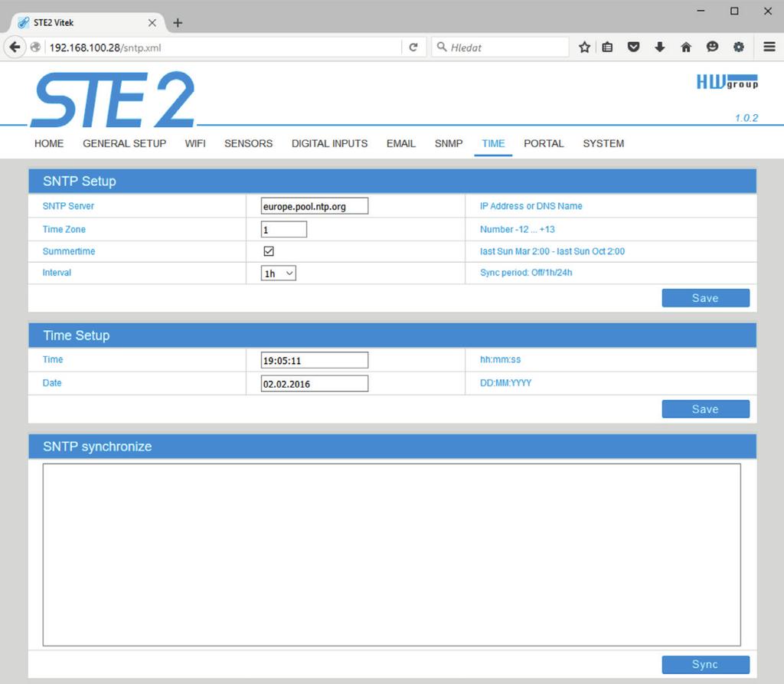Click the 'Time' label in Time Setup
Image resolution: width=784 pixels, height=684 pixels.
coord(53,360)
